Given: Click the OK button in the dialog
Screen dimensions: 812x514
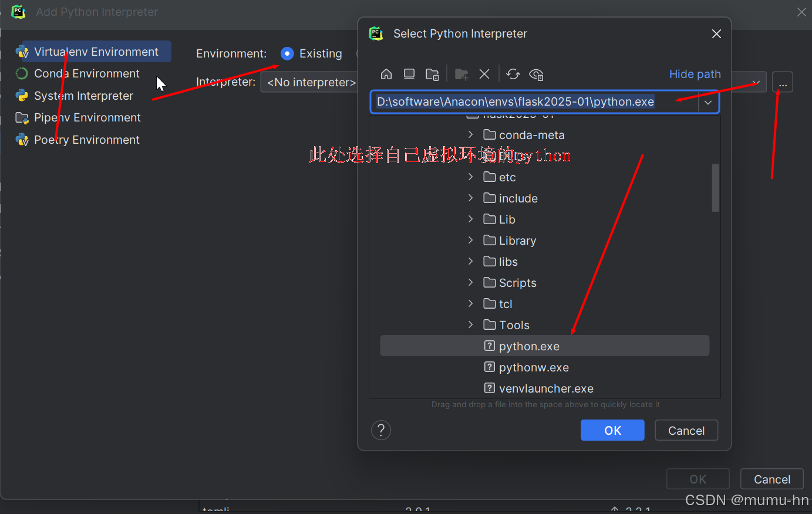Looking at the screenshot, I should (x=612, y=430).
